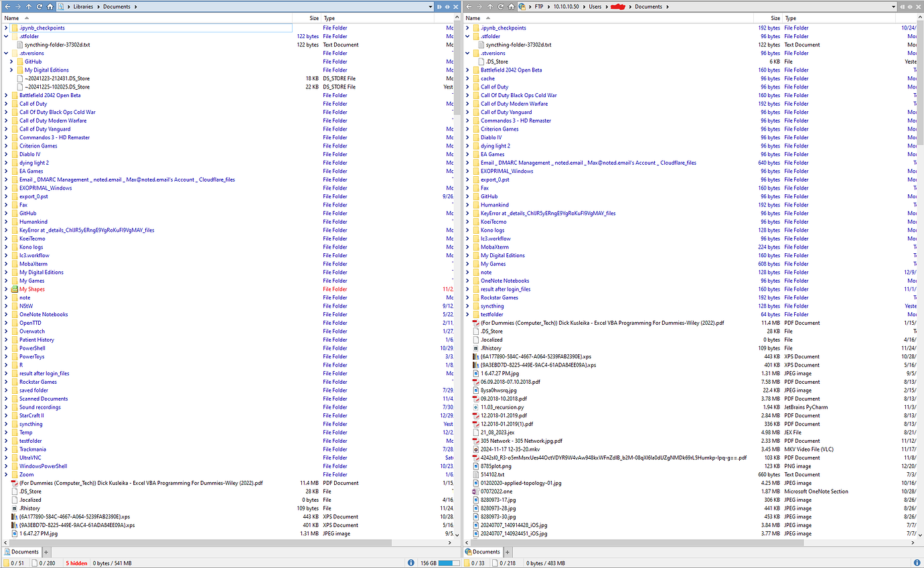This screenshot has height=568, width=924.
Task: Click the Back arrow in the left pane toolbar
Action: (x=7, y=6)
